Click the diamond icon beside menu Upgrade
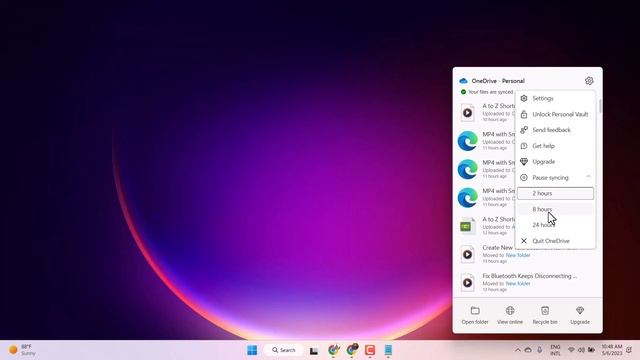Image resolution: width=640 pixels, height=360 pixels. (x=524, y=162)
